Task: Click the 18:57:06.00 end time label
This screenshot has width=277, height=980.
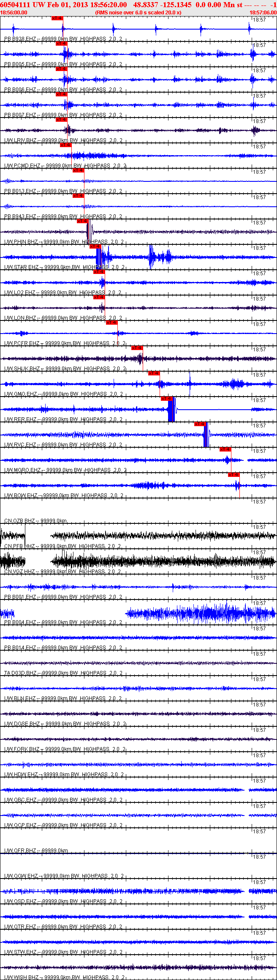Action: coord(263,13)
